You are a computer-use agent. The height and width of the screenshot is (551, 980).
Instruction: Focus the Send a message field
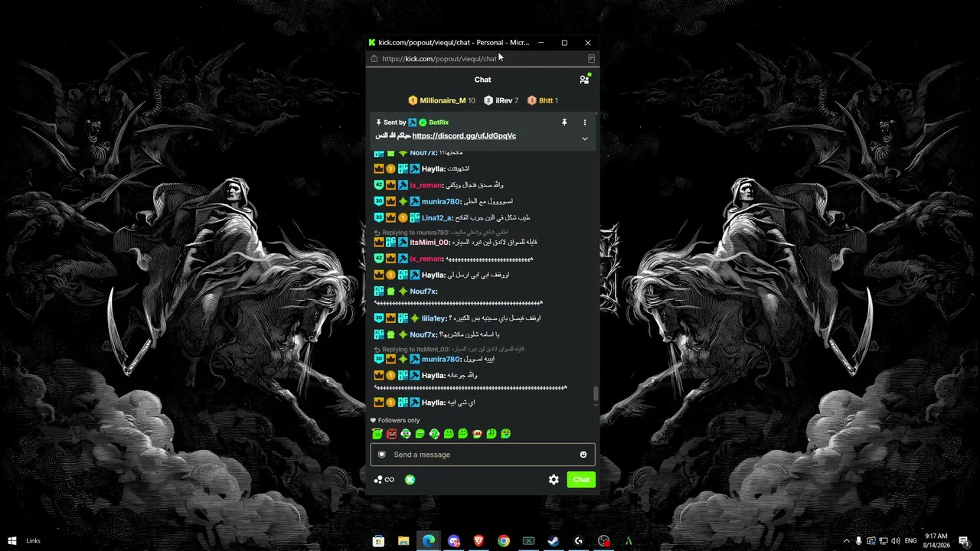click(x=482, y=455)
